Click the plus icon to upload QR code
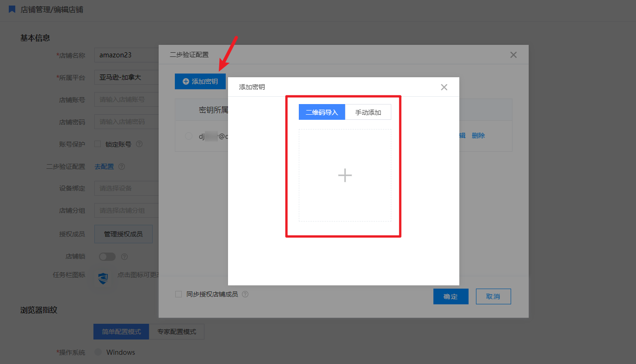 coord(345,175)
